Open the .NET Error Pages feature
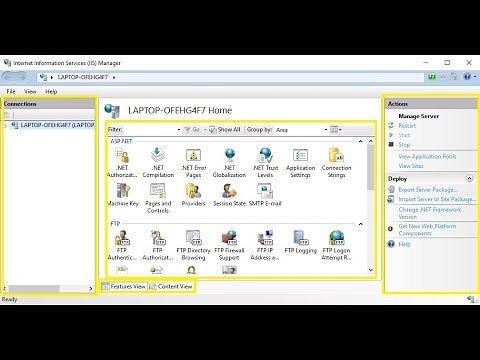 click(194, 163)
